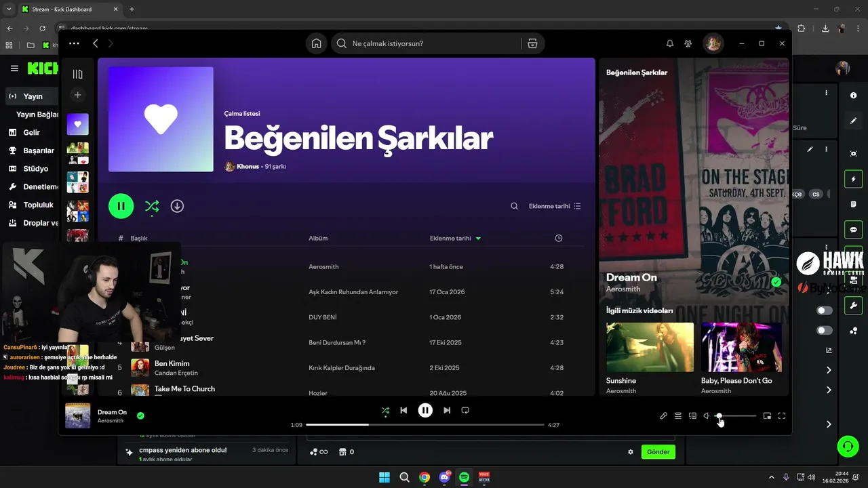Screen dimensions: 868x488
Task: Seek on the song progress bar
Action: pyautogui.click(x=425, y=425)
